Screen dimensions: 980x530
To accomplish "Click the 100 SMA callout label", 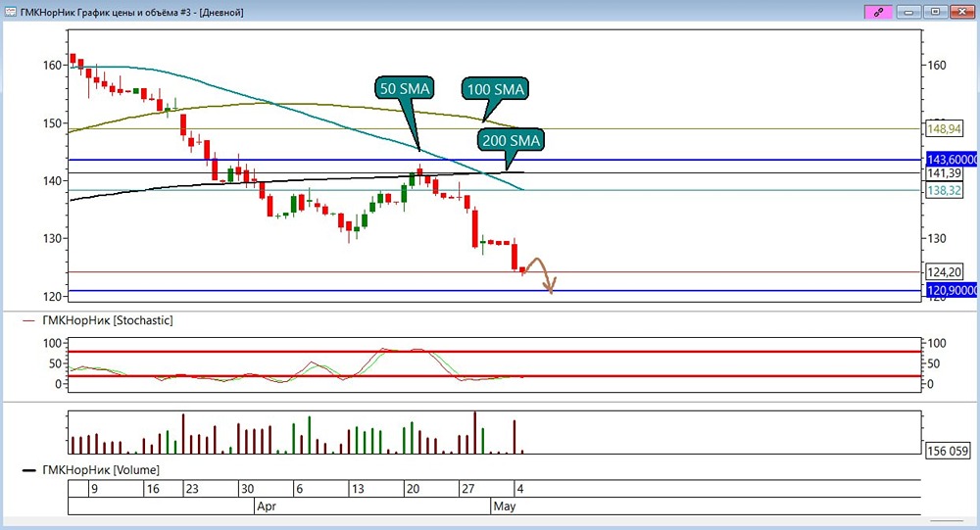I will point(496,89).
